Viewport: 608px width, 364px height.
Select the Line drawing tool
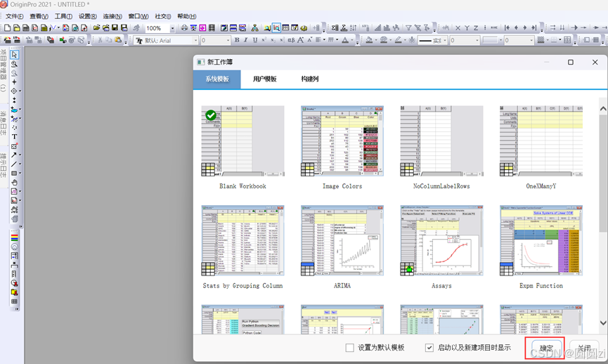[x=14, y=164]
